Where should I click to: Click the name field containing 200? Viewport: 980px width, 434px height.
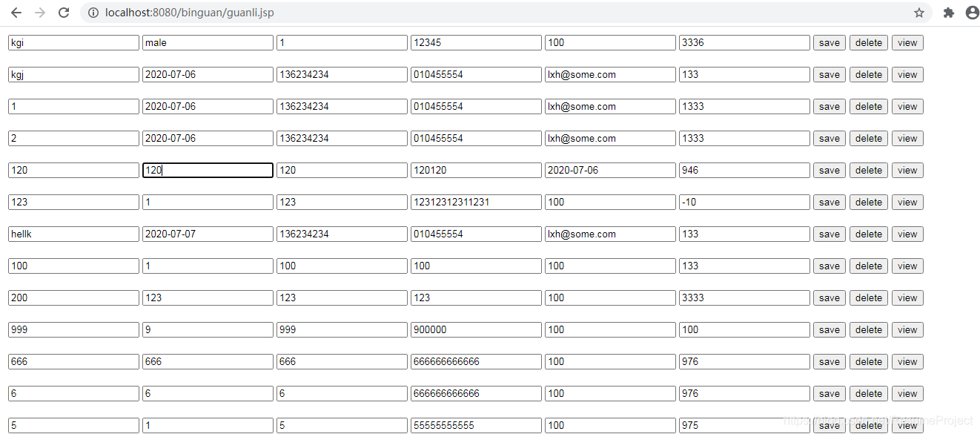coord(73,298)
